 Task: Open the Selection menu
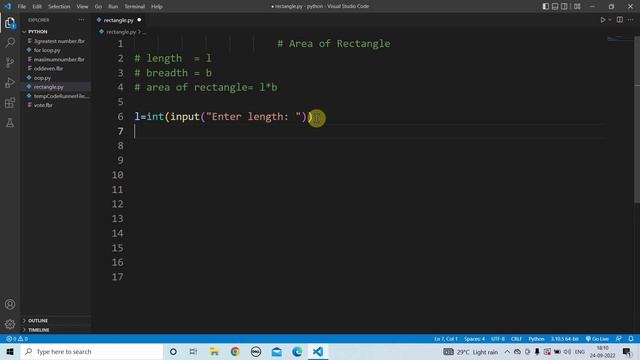(59, 7)
